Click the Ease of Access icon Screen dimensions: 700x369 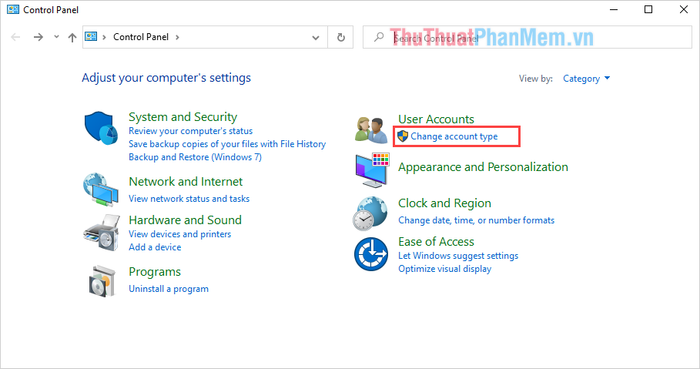(371, 254)
